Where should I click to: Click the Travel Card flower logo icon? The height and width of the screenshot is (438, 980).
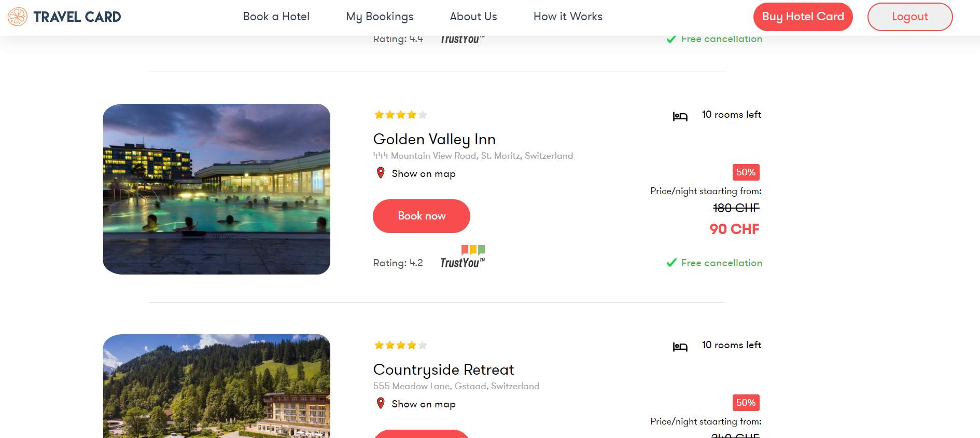coord(18,17)
